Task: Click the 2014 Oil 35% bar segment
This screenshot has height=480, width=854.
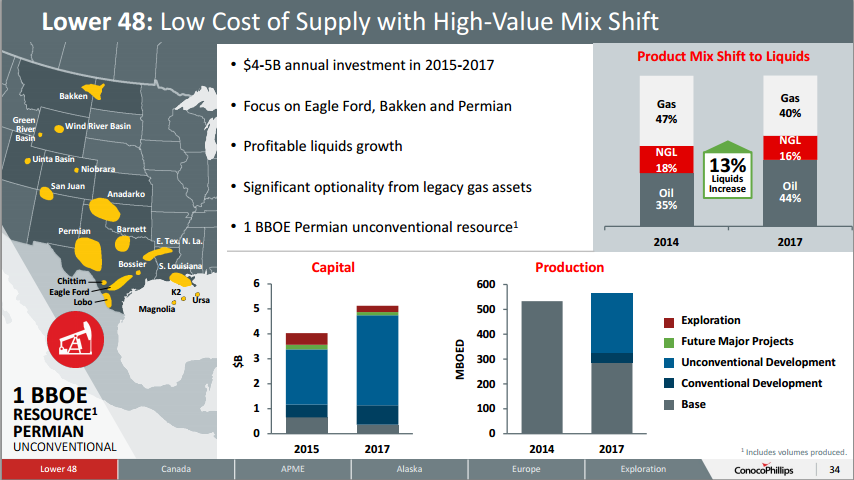Action: [666, 199]
